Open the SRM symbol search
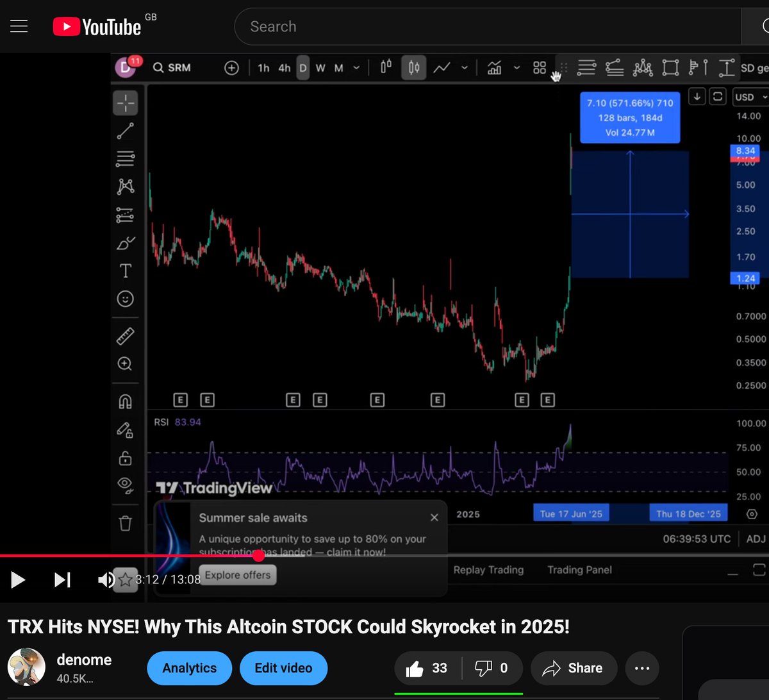Viewport: 769px width, 700px height. pyautogui.click(x=172, y=67)
